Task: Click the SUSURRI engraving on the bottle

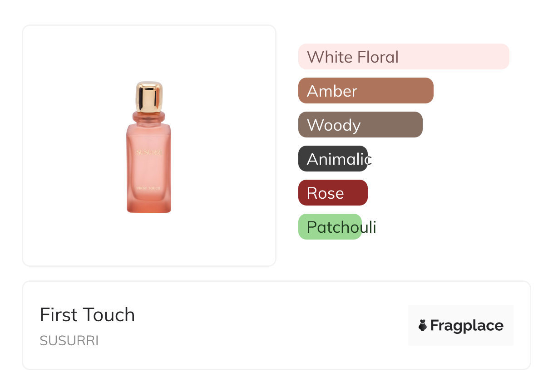Action: pos(149,152)
